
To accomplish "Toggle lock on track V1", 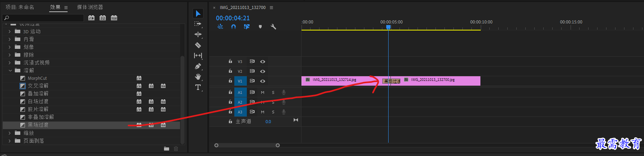I will click(230, 81).
